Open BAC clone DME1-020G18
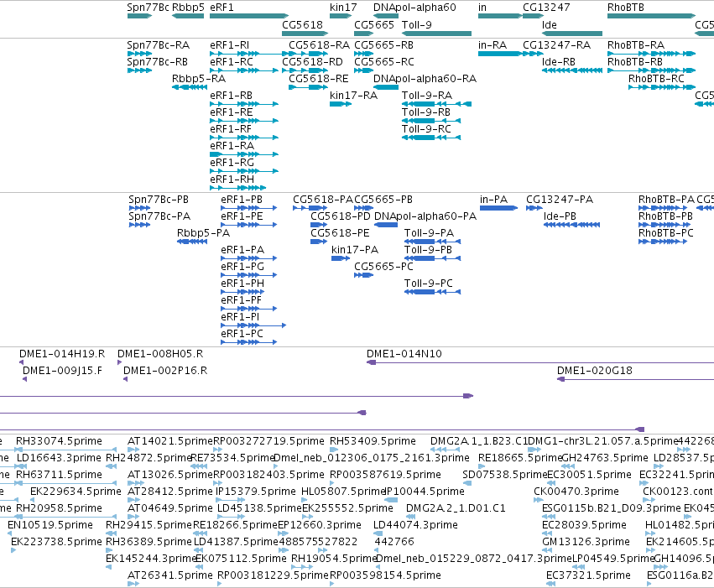 click(635, 380)
